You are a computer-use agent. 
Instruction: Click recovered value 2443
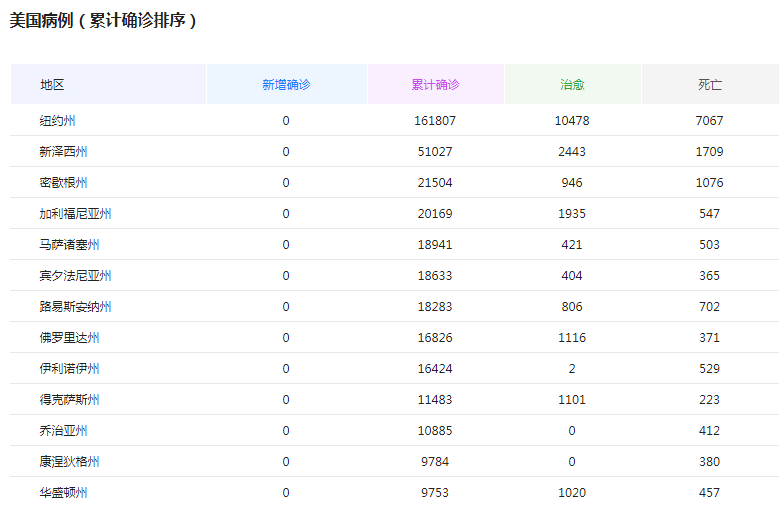572,152
